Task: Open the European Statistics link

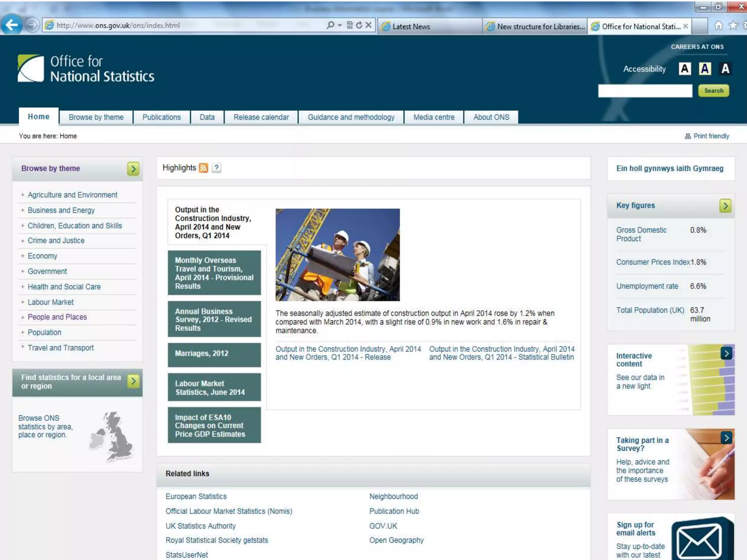Action: pos(196,497)
